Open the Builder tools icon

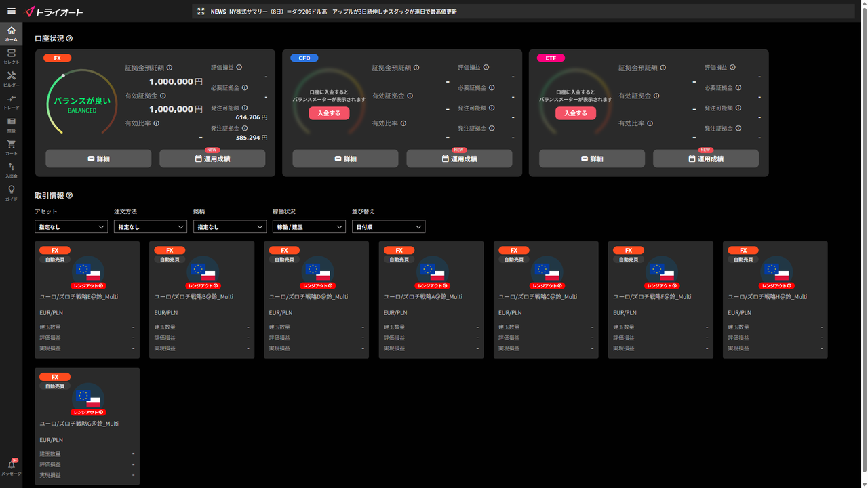tap(11, 79)
